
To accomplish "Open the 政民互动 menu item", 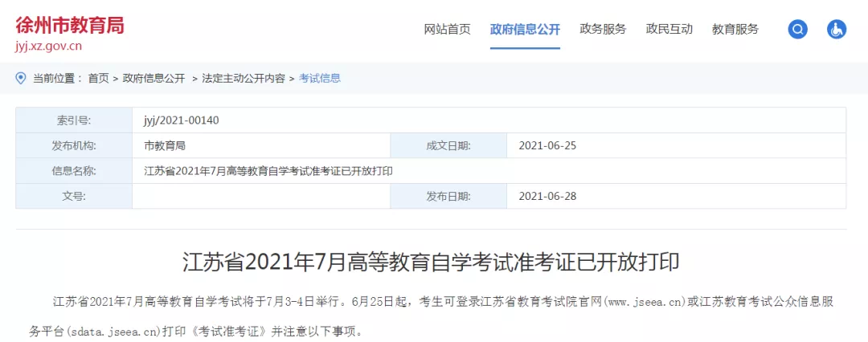I will click(x=669, y=30).
